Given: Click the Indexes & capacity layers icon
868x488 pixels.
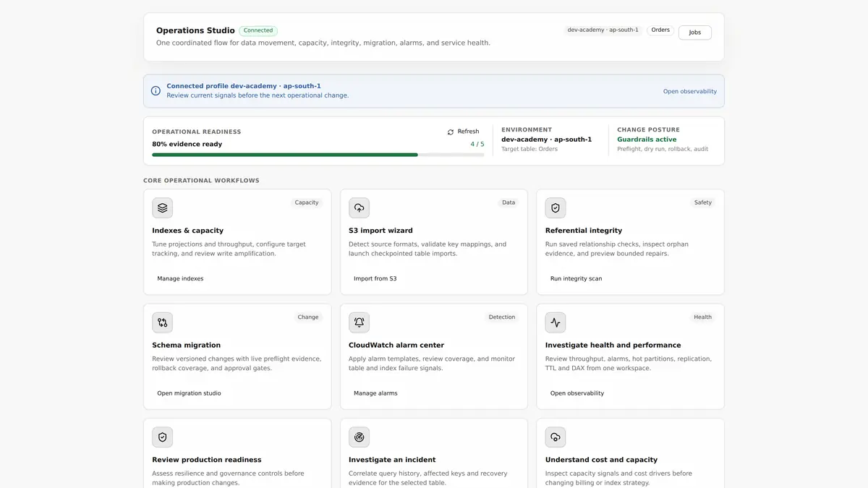Looking at the screenshot, I should coord(162,207).
